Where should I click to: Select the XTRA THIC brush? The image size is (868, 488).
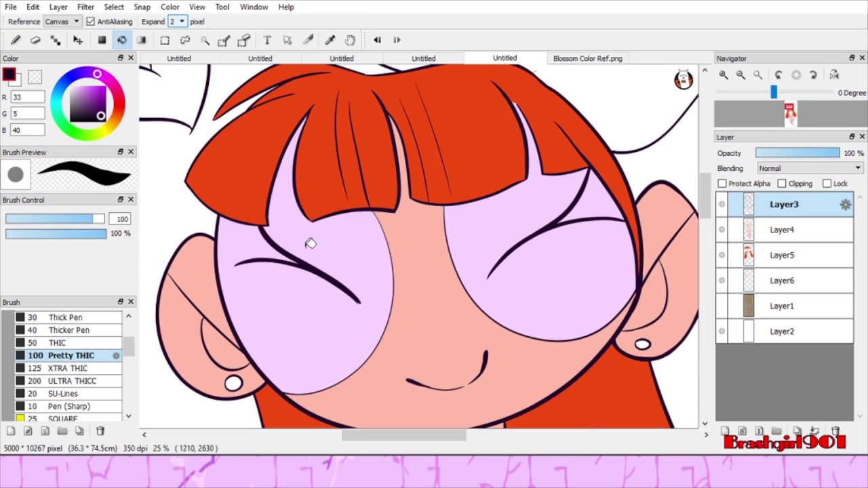point(68,368)
